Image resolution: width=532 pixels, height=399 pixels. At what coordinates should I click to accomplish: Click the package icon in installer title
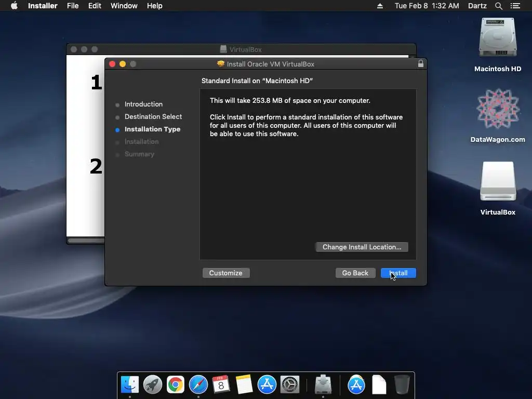(221, 64)
